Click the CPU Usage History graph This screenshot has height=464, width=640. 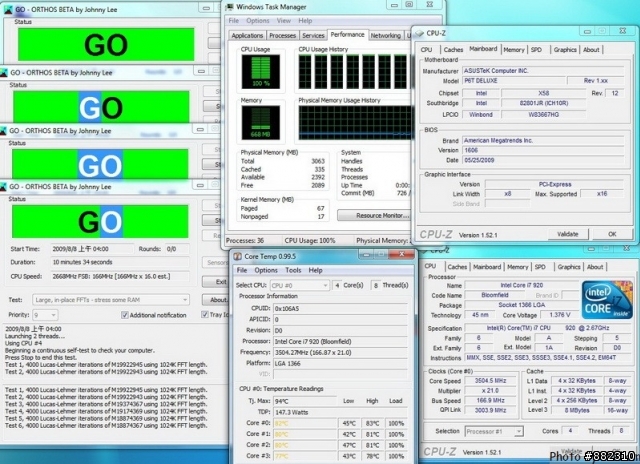point(353,72)
